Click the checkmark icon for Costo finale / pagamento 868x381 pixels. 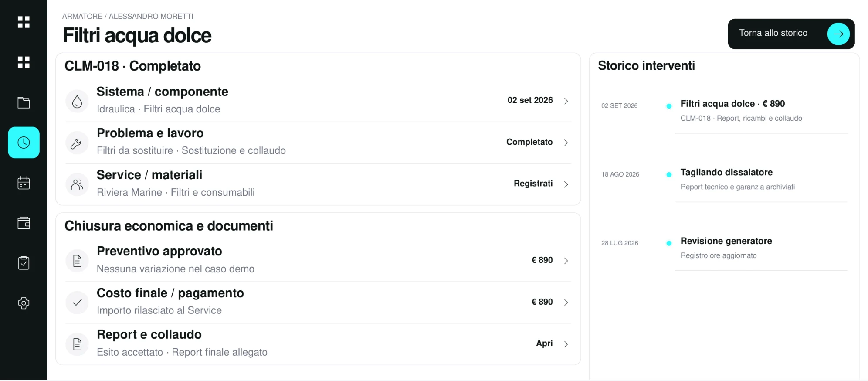(x=77, y=303)
